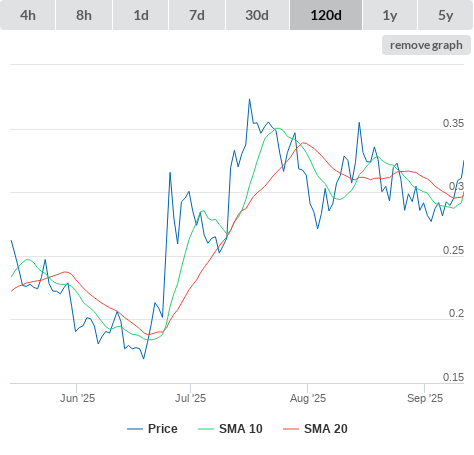Screen dimensions: 474x455
Task: Click the active 120d range tab
Action: click(326, 15)
